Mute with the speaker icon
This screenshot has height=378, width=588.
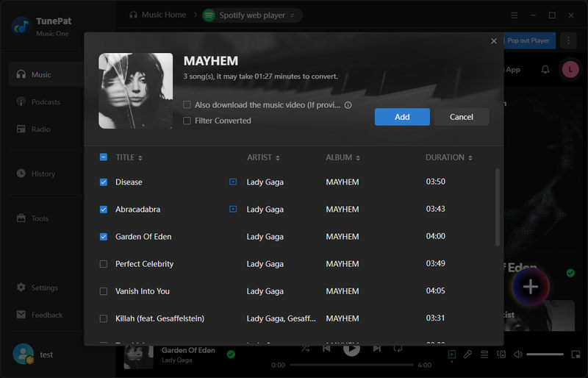pos(518,354)
